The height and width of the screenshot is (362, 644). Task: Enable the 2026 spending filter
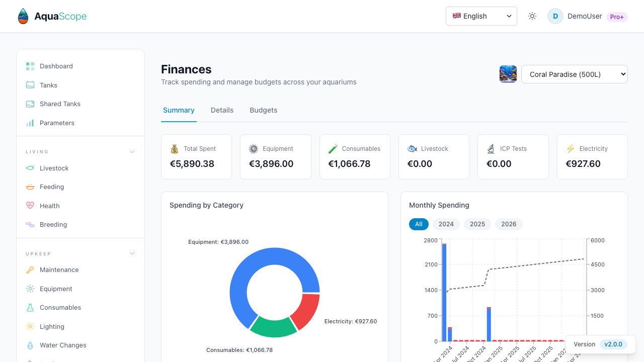click(x=509, y=224)
